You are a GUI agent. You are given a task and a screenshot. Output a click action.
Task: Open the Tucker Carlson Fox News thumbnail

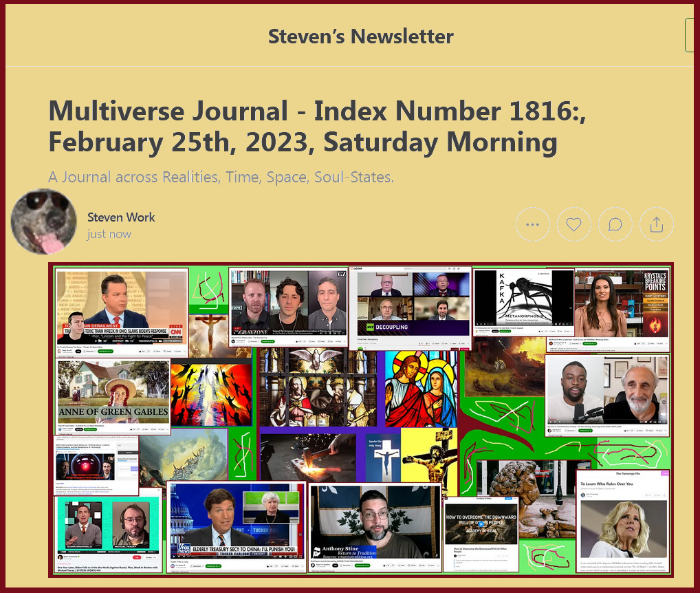(x=236, y=527)
